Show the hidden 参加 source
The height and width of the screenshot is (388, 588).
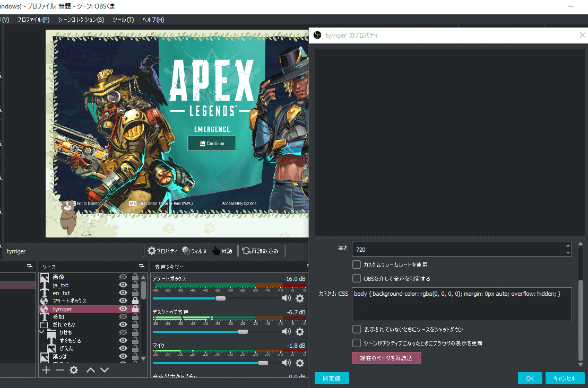tap(123, 317)
